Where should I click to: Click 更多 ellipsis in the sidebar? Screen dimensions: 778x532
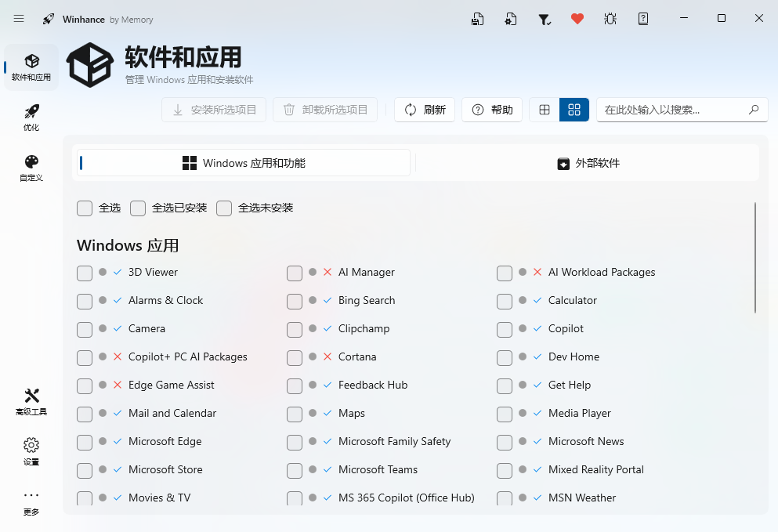[x=31, y=502]
